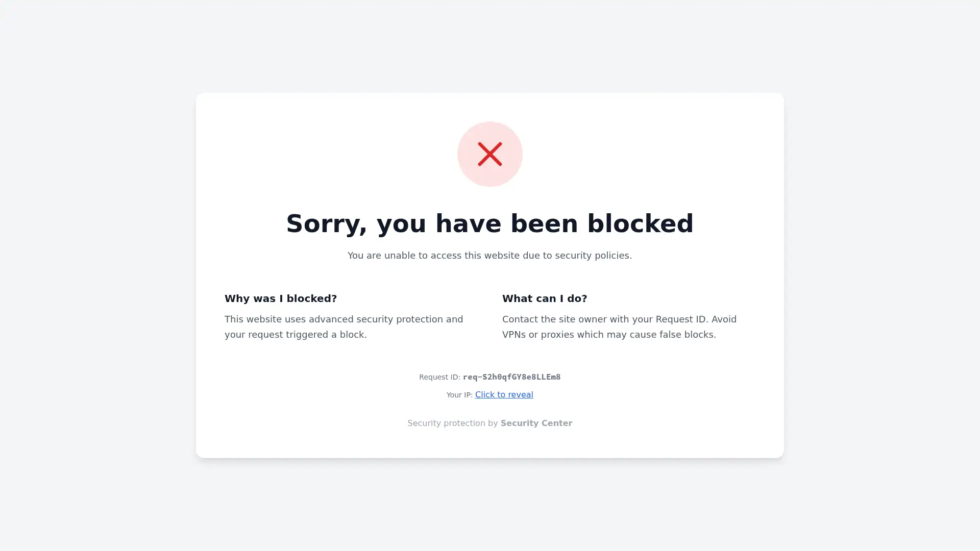Click the 'Contact the site owner' paragraph
The width and height of the screenshot is (980, 551).
(619, 319)
